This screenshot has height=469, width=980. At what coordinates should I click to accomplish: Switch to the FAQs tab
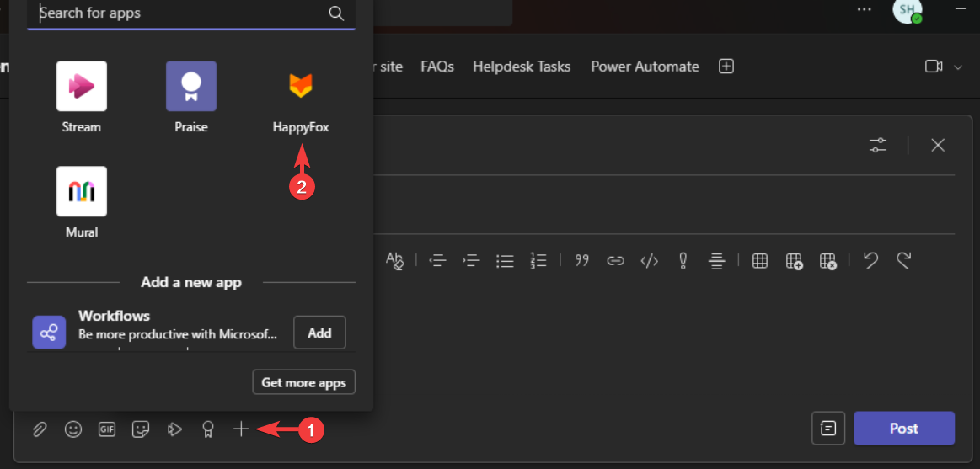pyautogui.click(x=437, y=67)
